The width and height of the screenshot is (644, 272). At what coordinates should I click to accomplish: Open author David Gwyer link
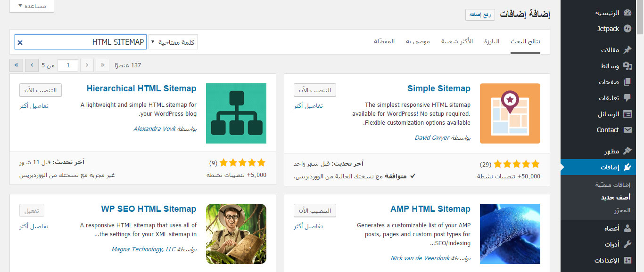(432, 138)
